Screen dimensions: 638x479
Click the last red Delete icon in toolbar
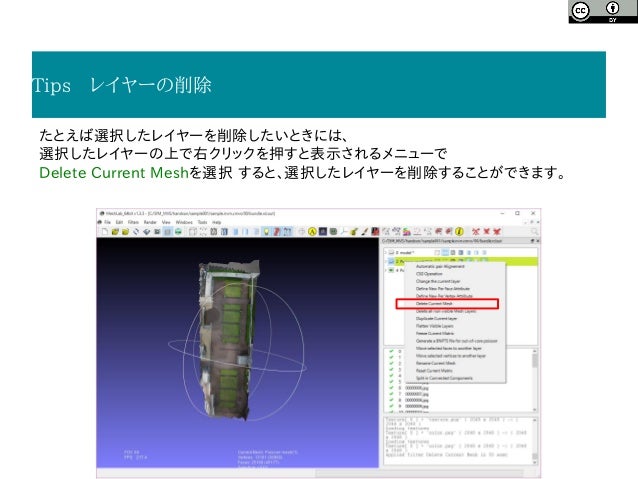point(496,232)
